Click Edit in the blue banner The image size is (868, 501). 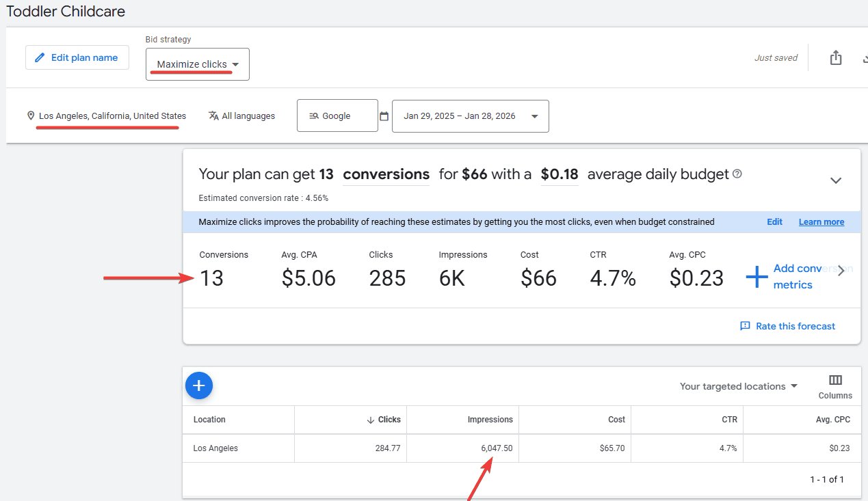pyautogui.click(x=774, y=222)
